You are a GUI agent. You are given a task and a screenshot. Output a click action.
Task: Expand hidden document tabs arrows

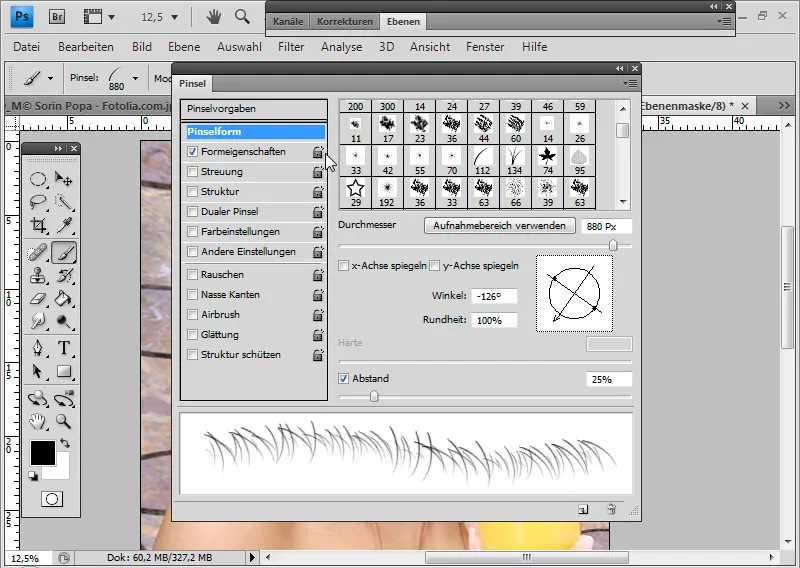[784, 106]
